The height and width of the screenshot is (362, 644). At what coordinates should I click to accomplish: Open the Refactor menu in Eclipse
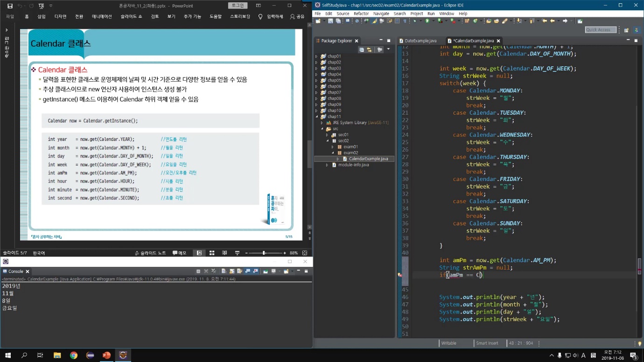[x=361, y=14]
